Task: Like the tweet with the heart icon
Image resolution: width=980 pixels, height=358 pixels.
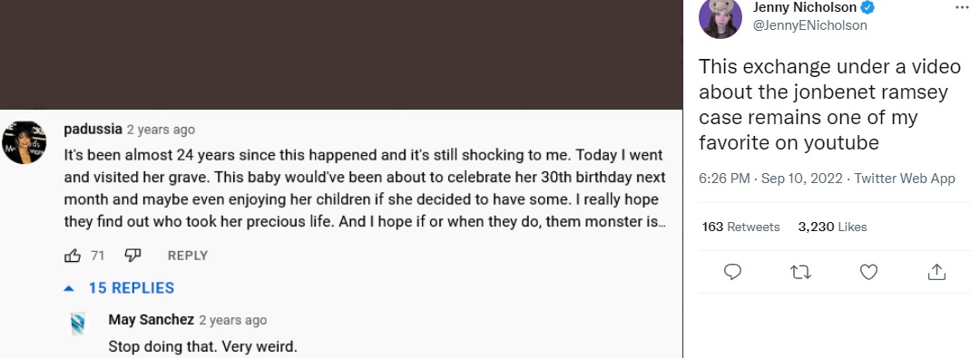Action: click(x=868, y=273)
